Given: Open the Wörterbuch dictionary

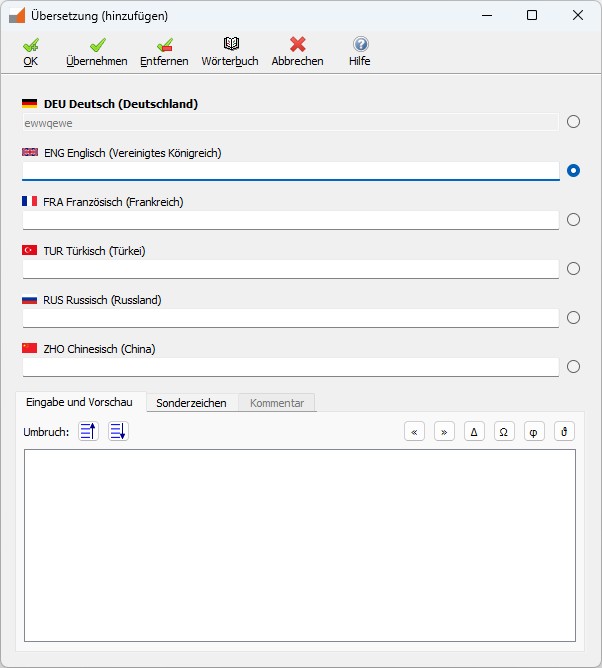Looking at the screenshot, I should click(x=230, y=45).
